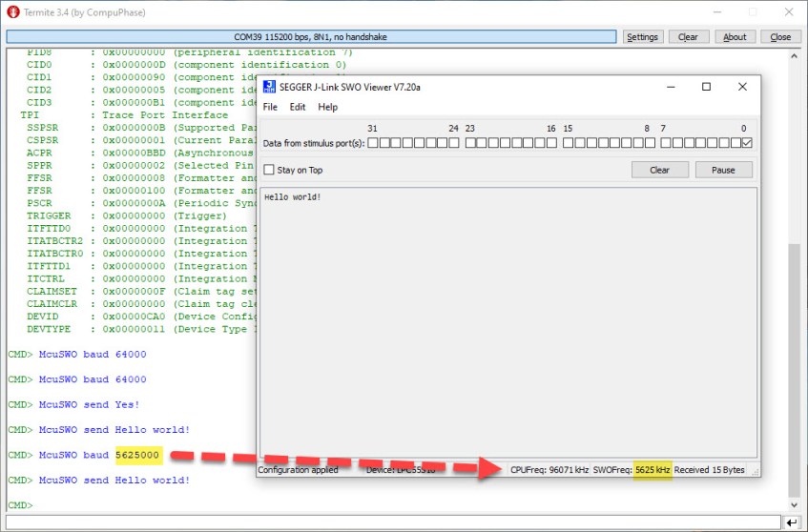Click the command input field at bottom
Viewport: 808px width, 532px height.
coord(391,522)
